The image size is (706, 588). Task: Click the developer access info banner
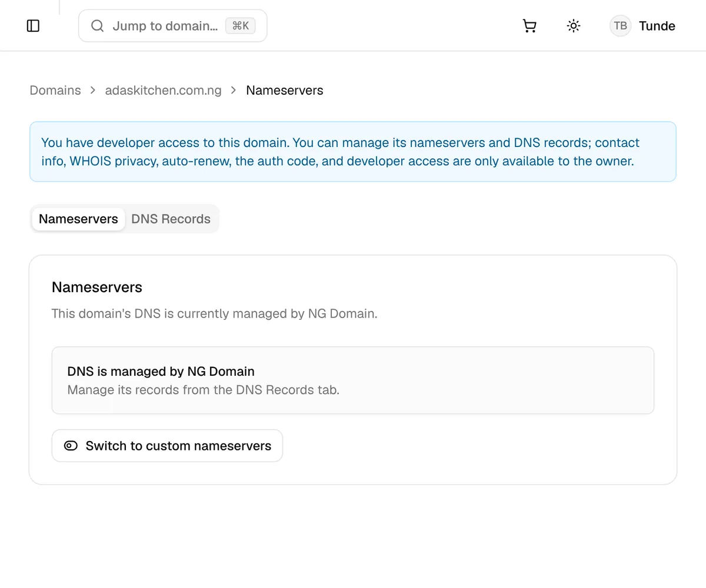click(353, 152)
